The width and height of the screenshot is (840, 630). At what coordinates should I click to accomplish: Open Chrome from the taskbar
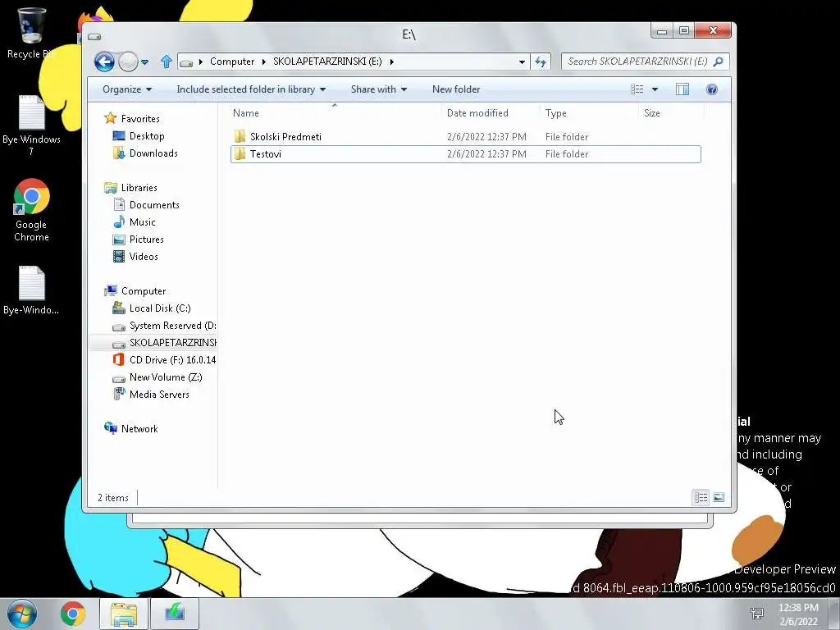(73, 614)
